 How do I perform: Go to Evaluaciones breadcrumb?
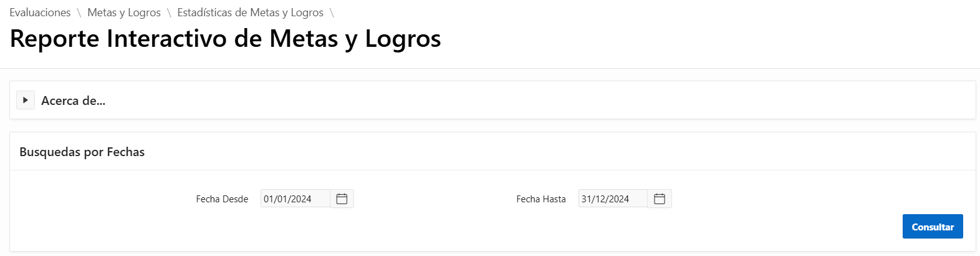click(x=40, y=12)
